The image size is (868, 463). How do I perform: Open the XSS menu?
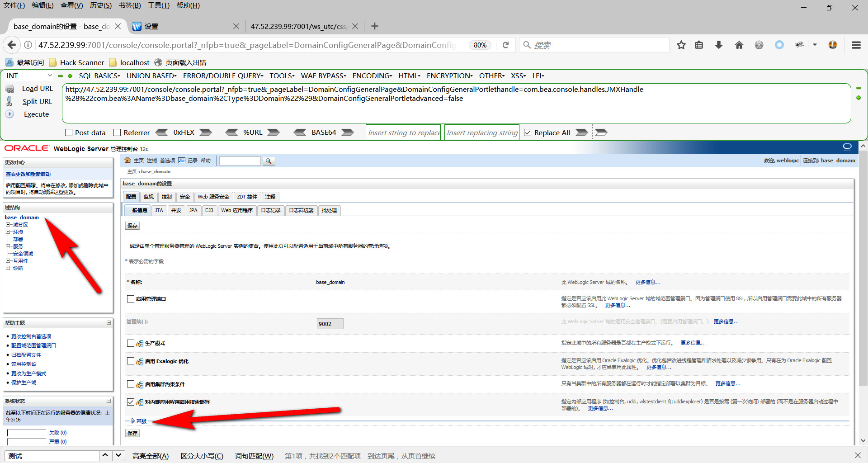(x=519, y=76)
